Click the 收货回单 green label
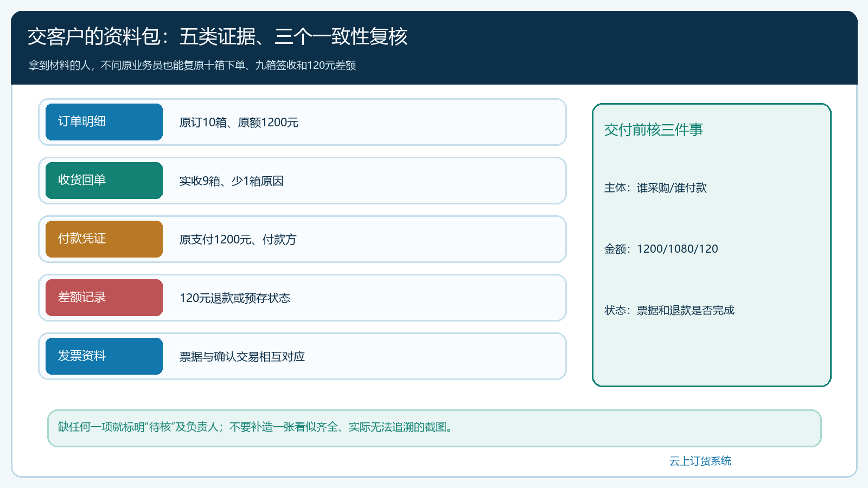This screenshot has height=488, width=868. (x=104, y=181)
